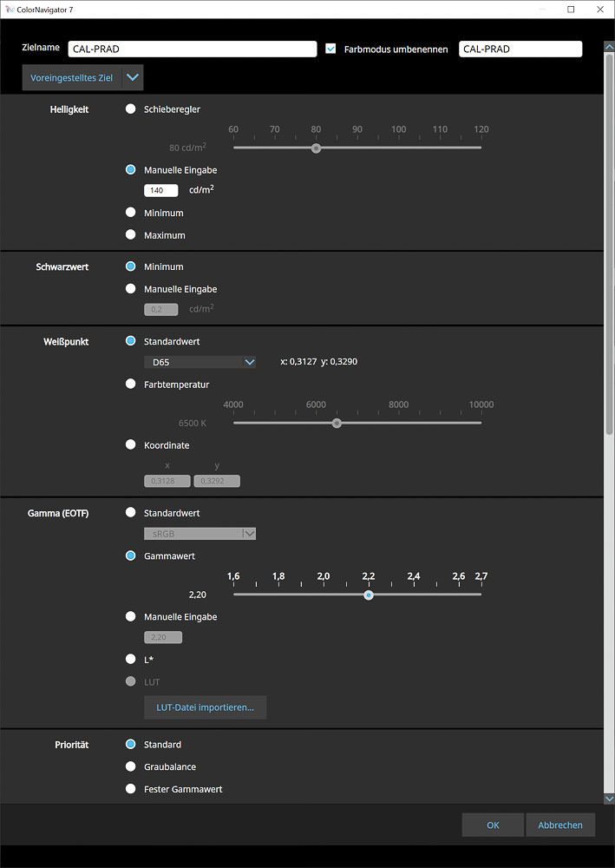Confirm the settings with OK
The width and height of the screenshot is (615, 868).
click(493, 825)
